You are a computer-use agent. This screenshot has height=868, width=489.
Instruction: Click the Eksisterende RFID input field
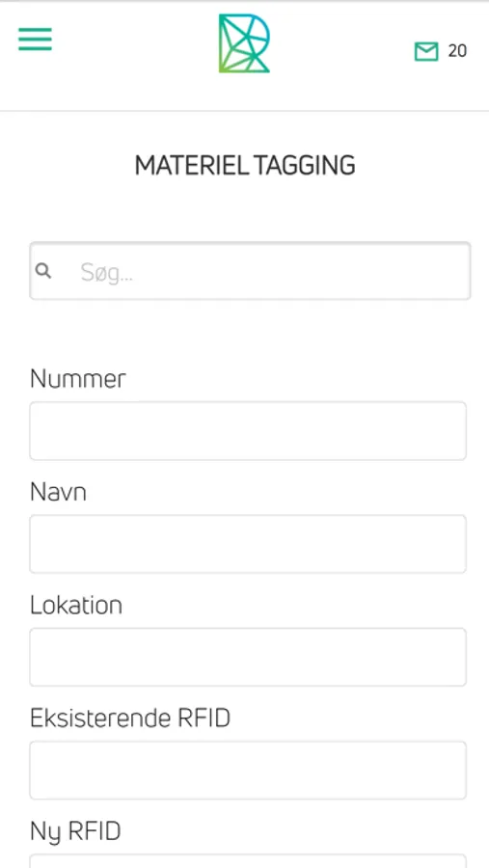[x=248, y=770]
